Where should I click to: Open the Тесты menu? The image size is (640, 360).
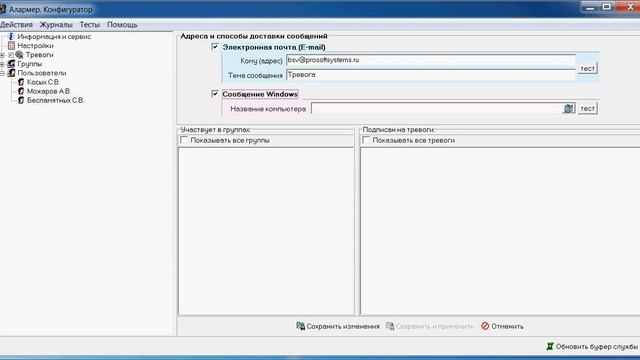click(x=90, y=24)
